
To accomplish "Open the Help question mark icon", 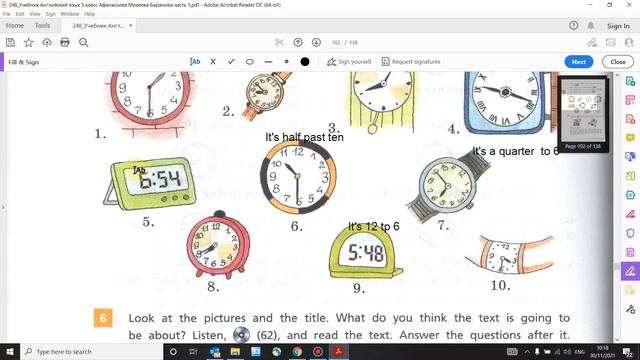I will point(573,25).
